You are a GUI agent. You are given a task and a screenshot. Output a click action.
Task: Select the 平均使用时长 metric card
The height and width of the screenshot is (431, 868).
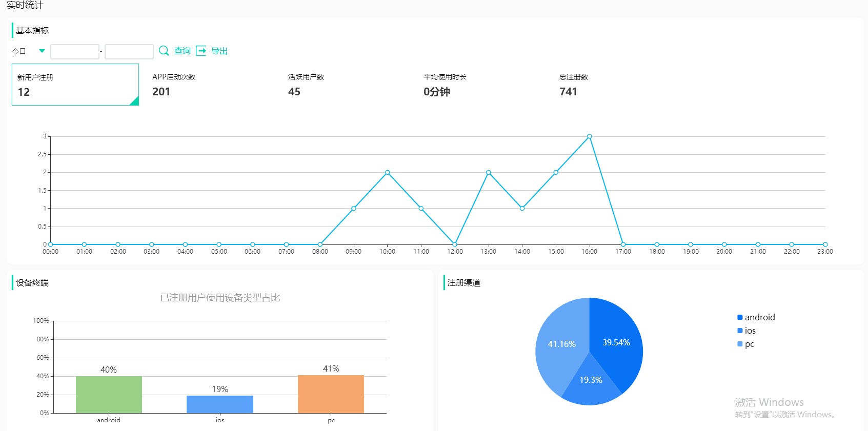[482, 85]
